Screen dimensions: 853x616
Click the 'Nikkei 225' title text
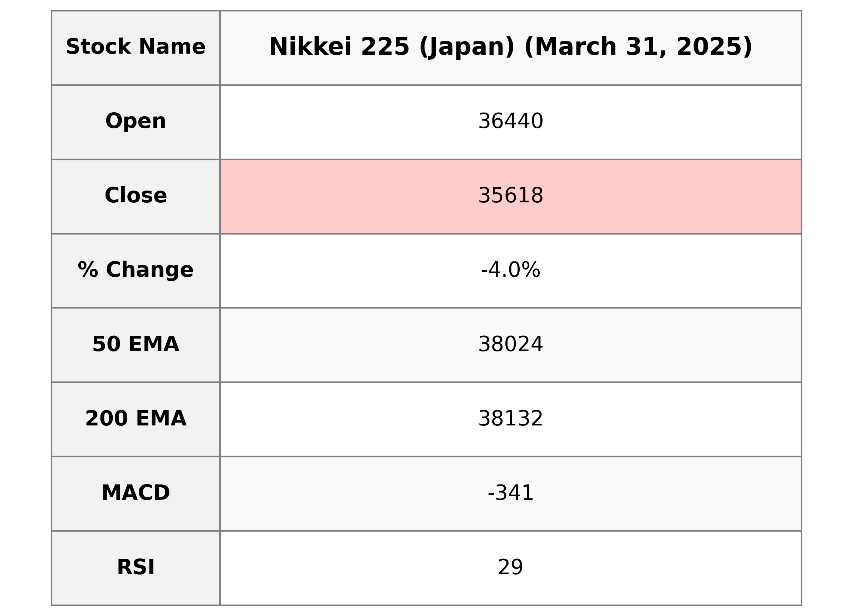339,47
